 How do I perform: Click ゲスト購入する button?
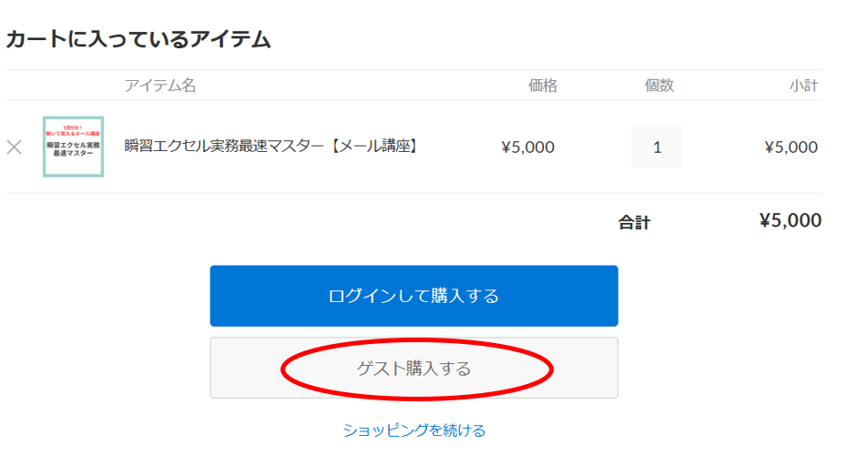tap(414, 368)
